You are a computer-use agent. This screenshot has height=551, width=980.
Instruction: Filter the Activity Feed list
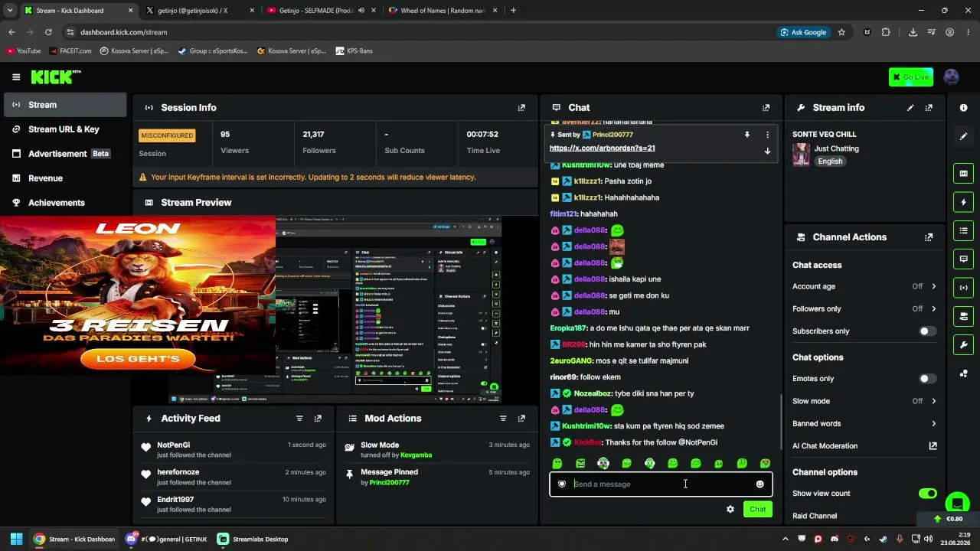point(299,419)
